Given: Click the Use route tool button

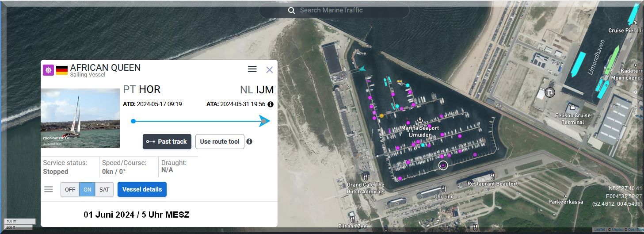Looking at the screenshot, I should [x=220, y=142].
